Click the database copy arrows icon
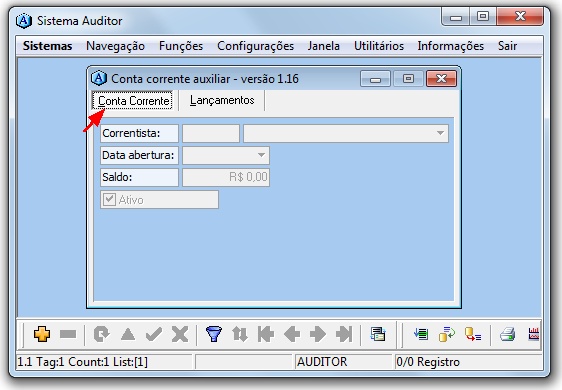562x390 pixels. (x=447, y=334)
